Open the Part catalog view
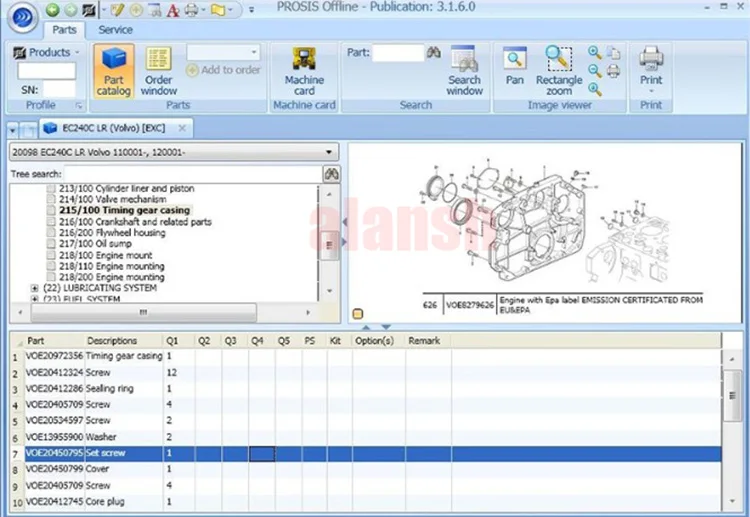 tap(114, 71)
